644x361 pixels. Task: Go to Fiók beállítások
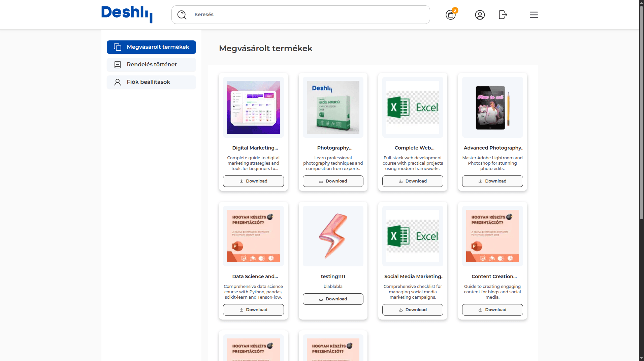[149, 82]
